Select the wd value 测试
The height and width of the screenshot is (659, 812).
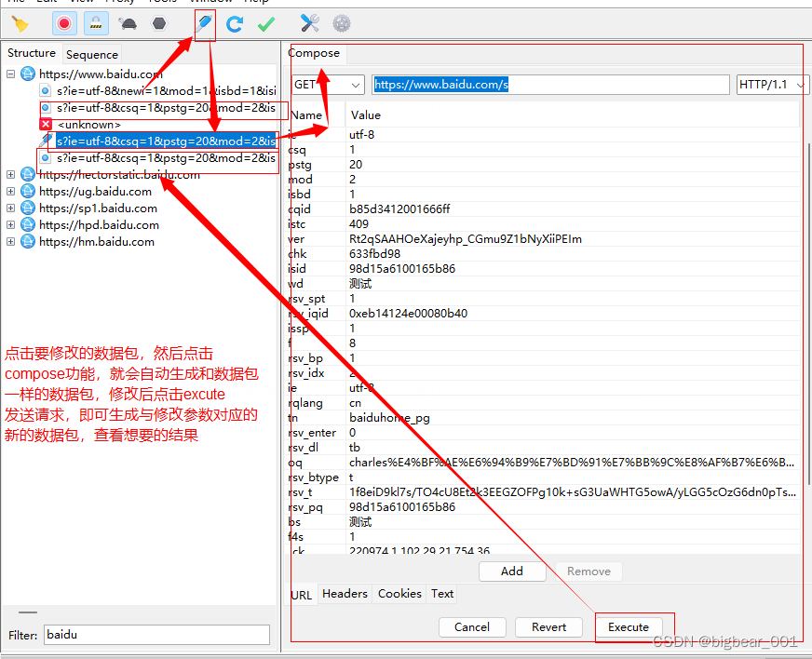click(x=360, y=284)
